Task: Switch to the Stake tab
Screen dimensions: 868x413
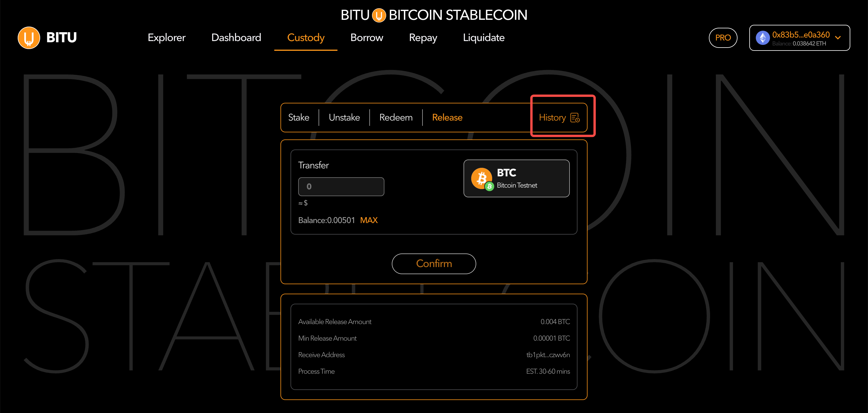Action: point(298,118)
